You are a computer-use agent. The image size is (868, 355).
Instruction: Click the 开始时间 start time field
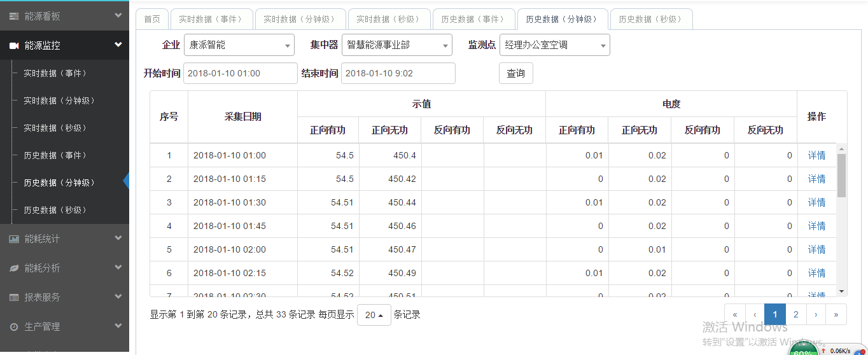point(240,73)
